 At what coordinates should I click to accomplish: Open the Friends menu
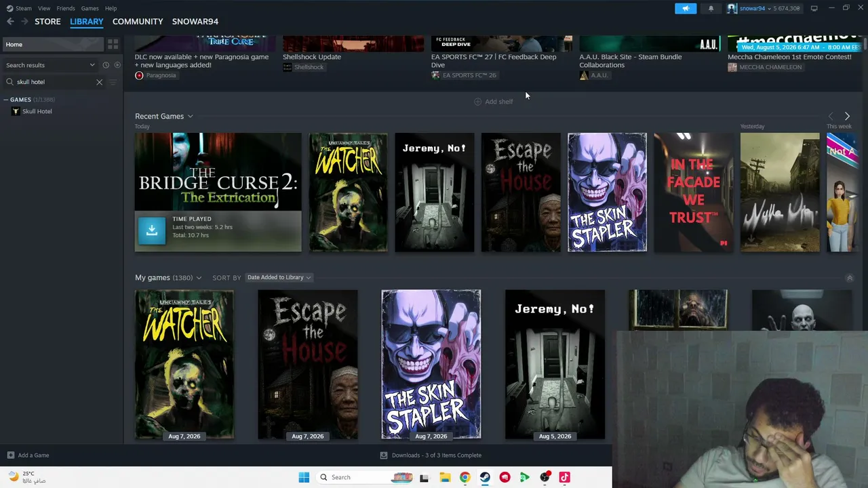pos(66,8)
